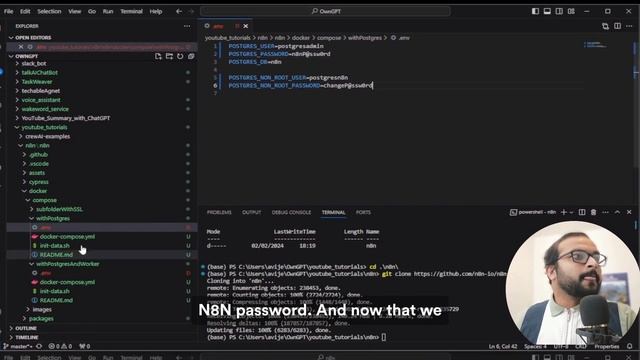
Task: Open the View menu
Action: pyautogui.click(x=75, y=11)
